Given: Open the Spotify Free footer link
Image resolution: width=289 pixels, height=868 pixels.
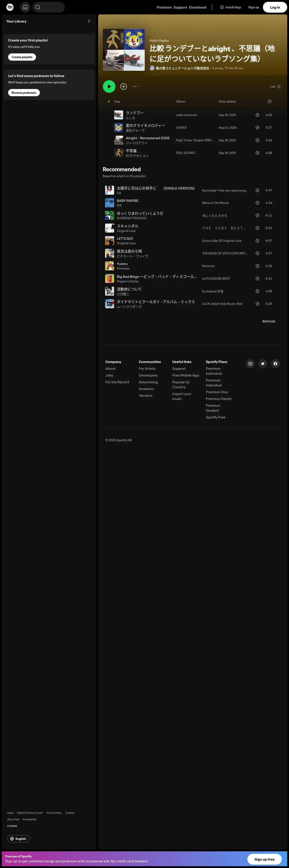Looking at the screenshot, I should [216, 418].
